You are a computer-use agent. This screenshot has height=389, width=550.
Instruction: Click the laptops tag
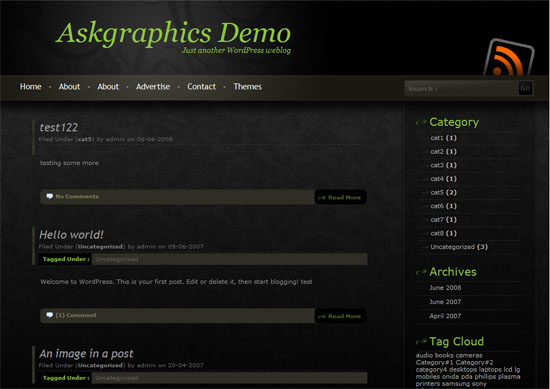pyautogui.click(x=490, y=369)
